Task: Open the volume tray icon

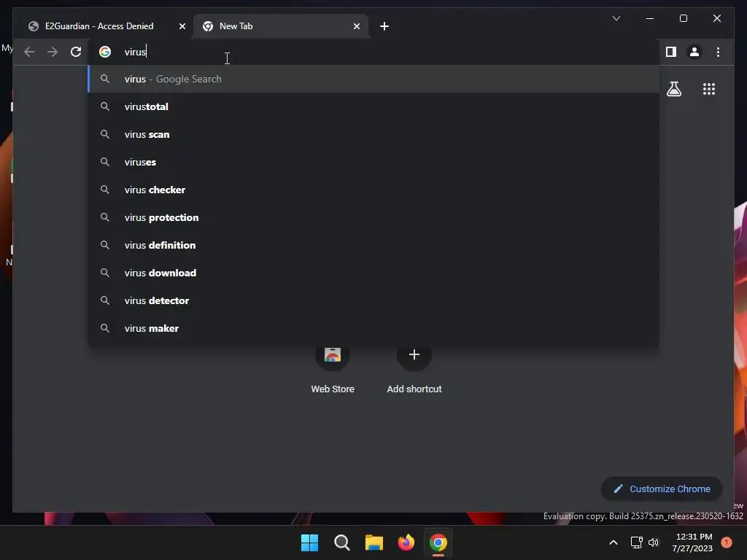Action: (x=654, y=542)
